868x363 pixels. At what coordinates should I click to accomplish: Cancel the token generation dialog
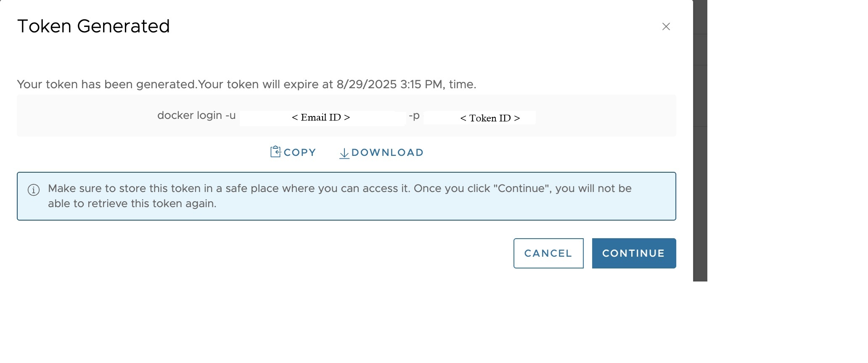548,253
